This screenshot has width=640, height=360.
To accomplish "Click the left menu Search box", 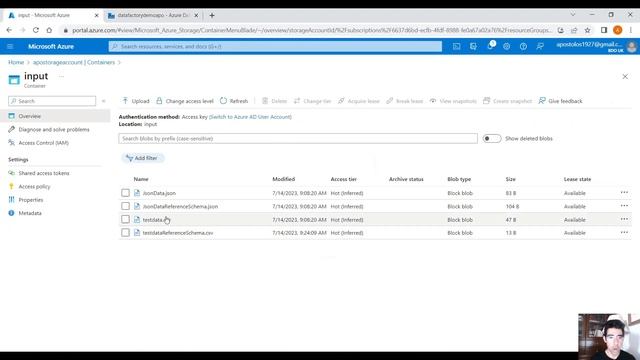I will click(52, 101).
